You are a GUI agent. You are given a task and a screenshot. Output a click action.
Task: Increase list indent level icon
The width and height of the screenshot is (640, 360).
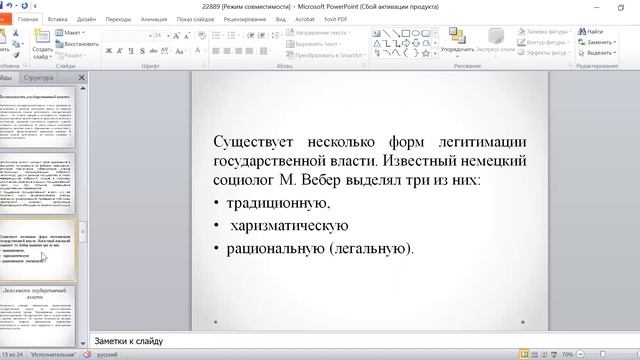[261, 36]
